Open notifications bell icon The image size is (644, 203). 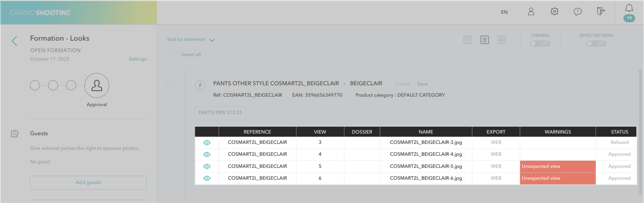point(629,8)
